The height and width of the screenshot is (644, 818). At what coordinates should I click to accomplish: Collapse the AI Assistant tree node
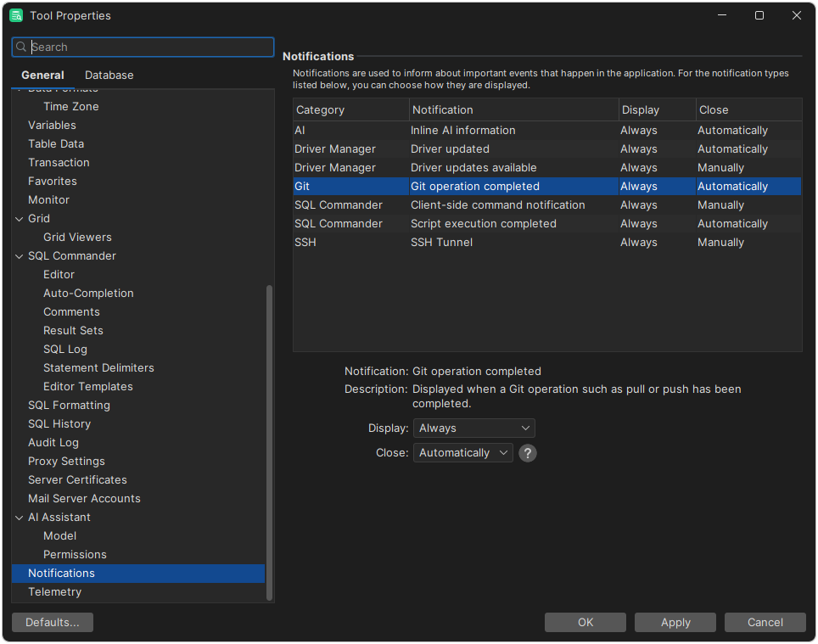(x=20, y=518)
